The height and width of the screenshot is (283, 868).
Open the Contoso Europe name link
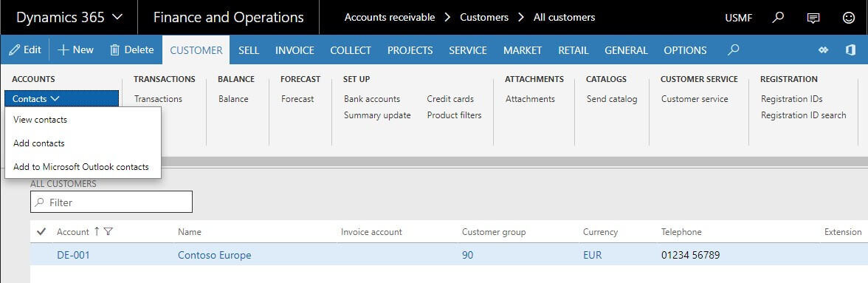tap(214, 256)
